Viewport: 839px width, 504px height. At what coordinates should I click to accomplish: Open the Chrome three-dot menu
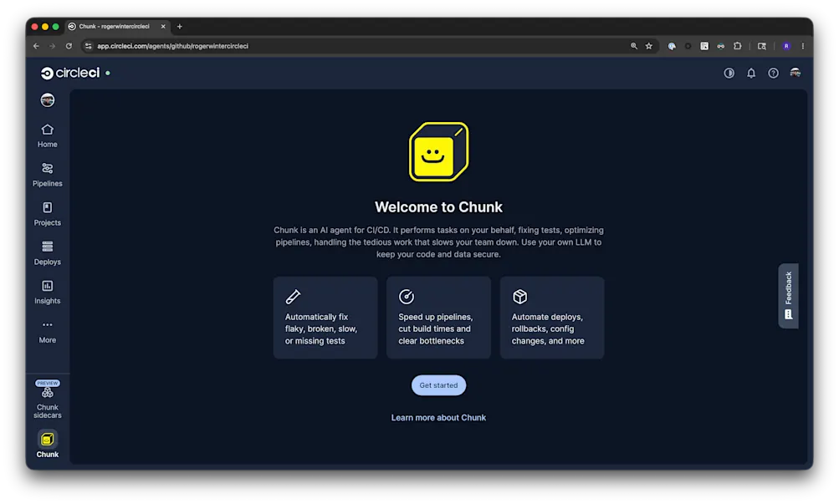803,46
